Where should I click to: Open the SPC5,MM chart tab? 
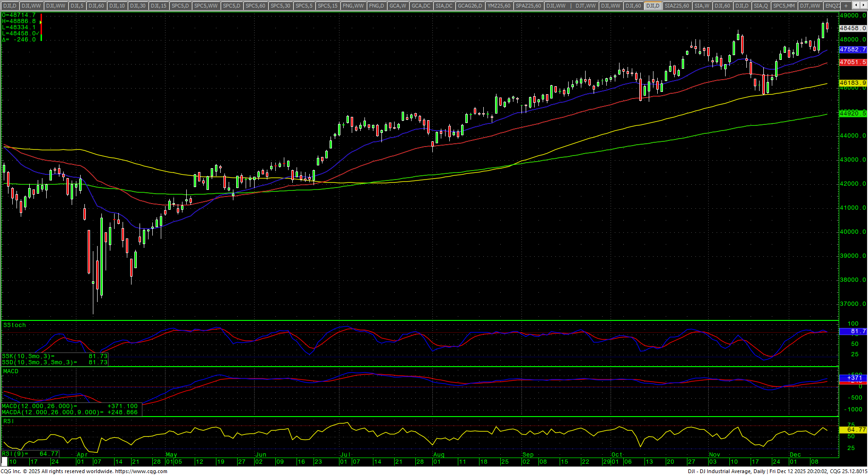click(x=784, y=6)
